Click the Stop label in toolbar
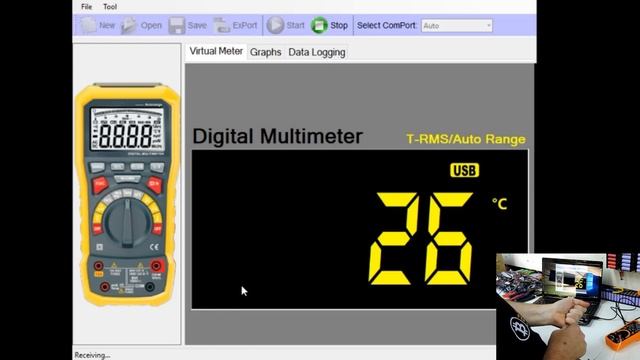Image resolution: width=640 pixels, height=360 pixels. 339,25
